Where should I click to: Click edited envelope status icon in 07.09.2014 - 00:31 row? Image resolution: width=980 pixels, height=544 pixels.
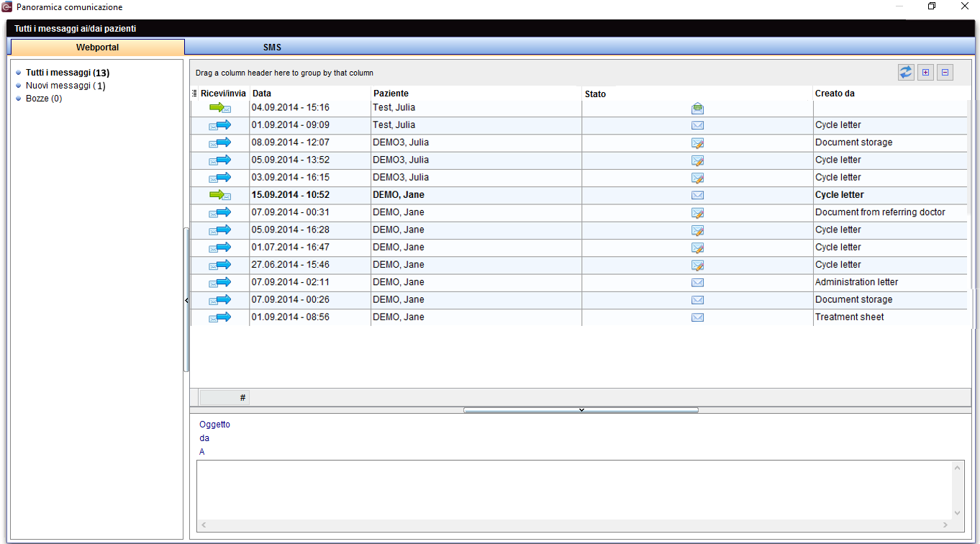tap(697, 213)
